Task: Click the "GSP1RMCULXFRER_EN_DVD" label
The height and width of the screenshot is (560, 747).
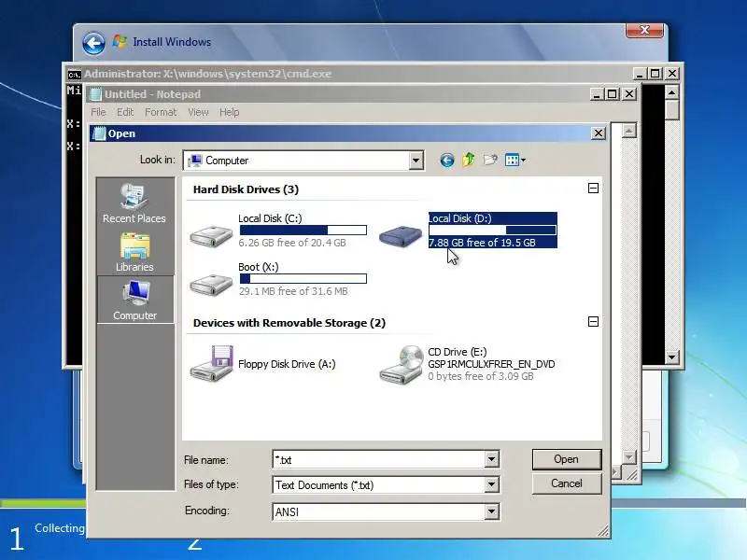Action: pyautogui.click(x=491, y=364)
